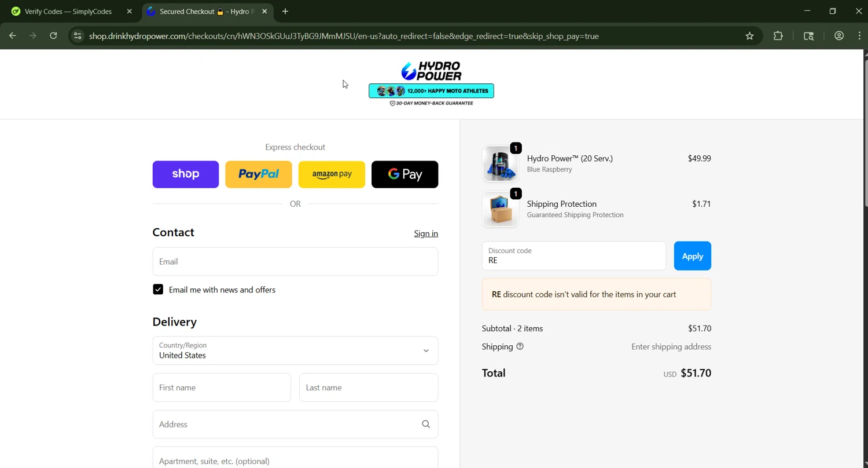Open a new browser tab
Viewport: 868px width, 468px height.
(x=285, y=12)
